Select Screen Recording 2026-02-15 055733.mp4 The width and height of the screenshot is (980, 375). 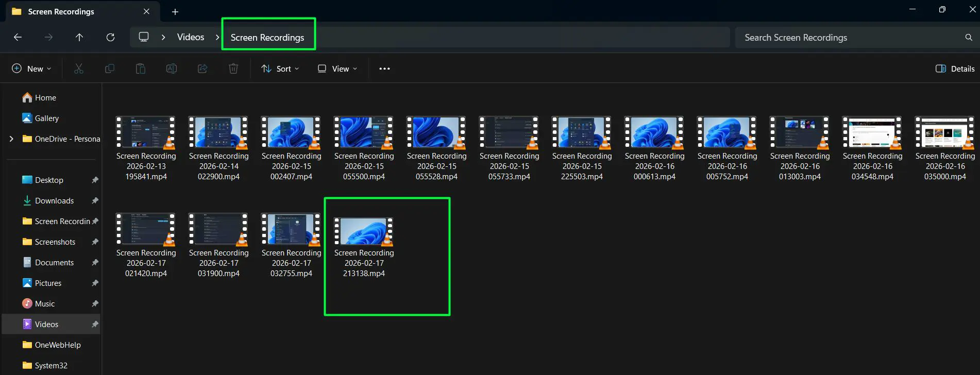(509, 148)
